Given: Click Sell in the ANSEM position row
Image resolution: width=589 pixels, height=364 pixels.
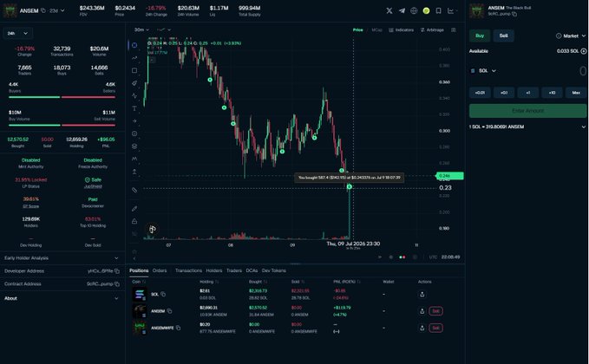Looking at the screenshot, I should (435, 311).
